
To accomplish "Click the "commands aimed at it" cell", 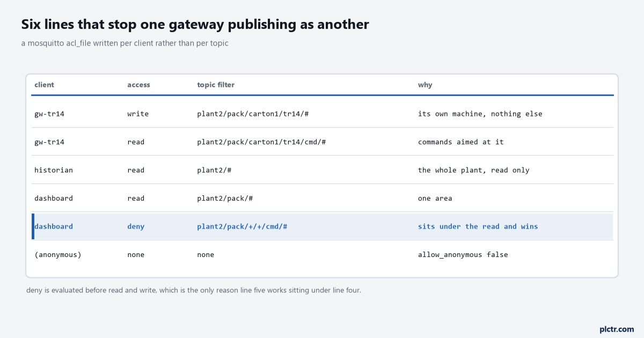I will coord(461,142).
